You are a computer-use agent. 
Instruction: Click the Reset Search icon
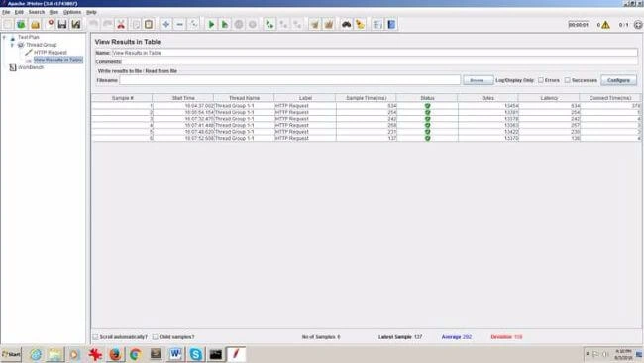(x=361, y=24)
